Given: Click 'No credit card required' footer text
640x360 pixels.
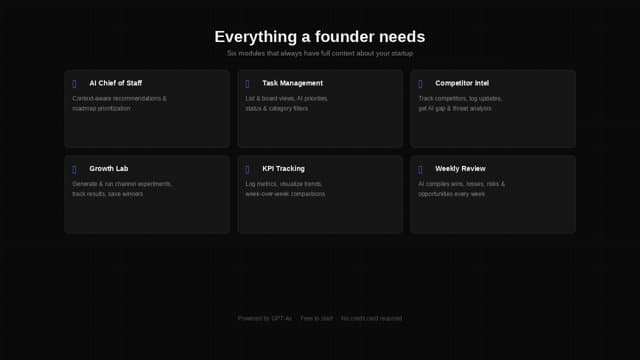Looking at the screenshot, I should click(371, 318).
